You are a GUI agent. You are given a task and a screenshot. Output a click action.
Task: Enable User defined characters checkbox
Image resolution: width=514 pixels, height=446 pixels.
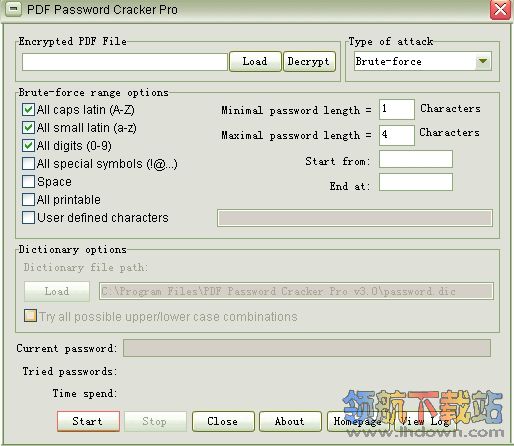click(x=28, y=218)
